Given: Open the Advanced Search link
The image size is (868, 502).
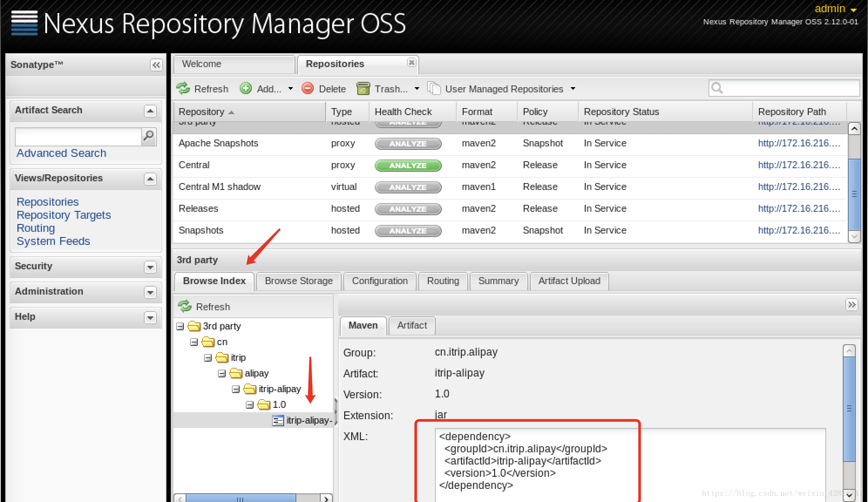Looking at the screenshot, I should click(61, 153).
